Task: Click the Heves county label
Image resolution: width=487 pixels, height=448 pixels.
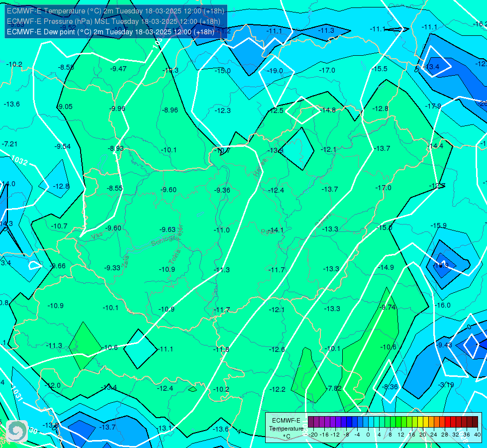Action: [x=260, y=168]
